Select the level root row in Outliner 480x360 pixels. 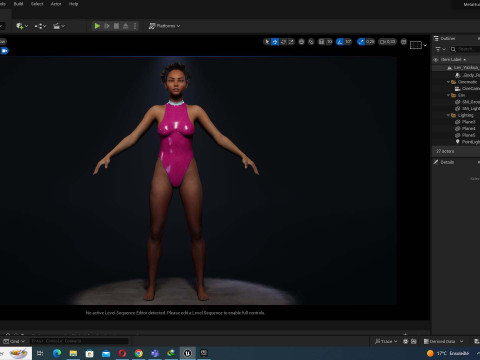pos(456,68)
